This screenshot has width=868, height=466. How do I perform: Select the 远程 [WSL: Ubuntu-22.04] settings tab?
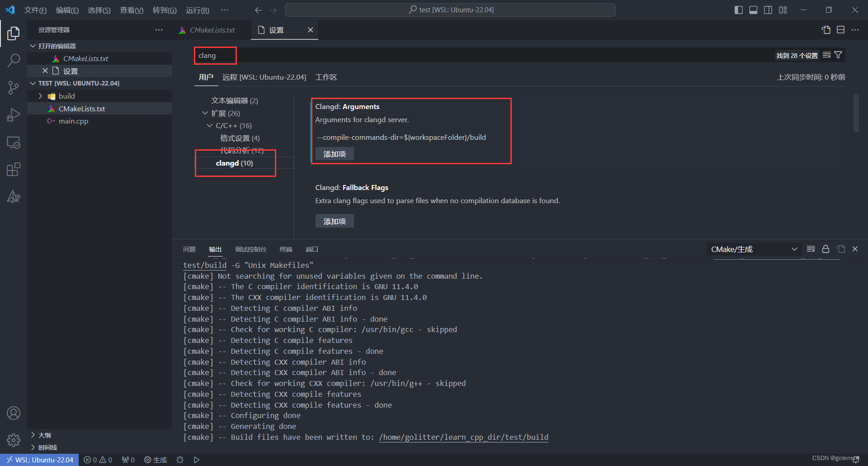point(264,77)
